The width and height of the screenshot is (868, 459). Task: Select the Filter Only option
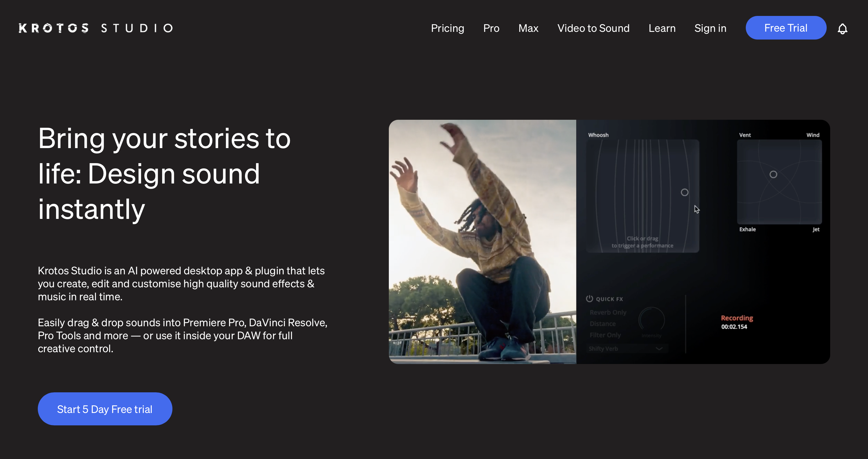[605, 335]
